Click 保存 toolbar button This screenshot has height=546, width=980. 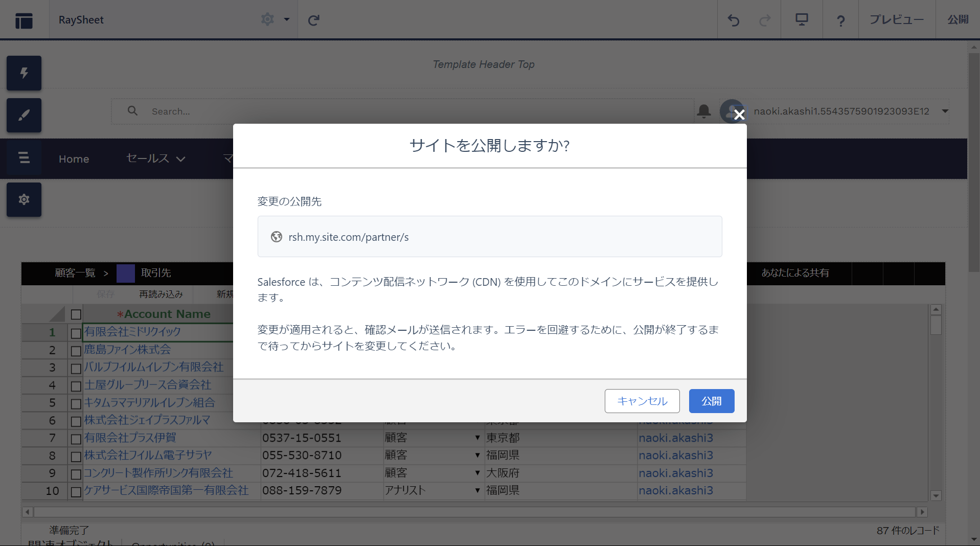(x=105, y=294)
